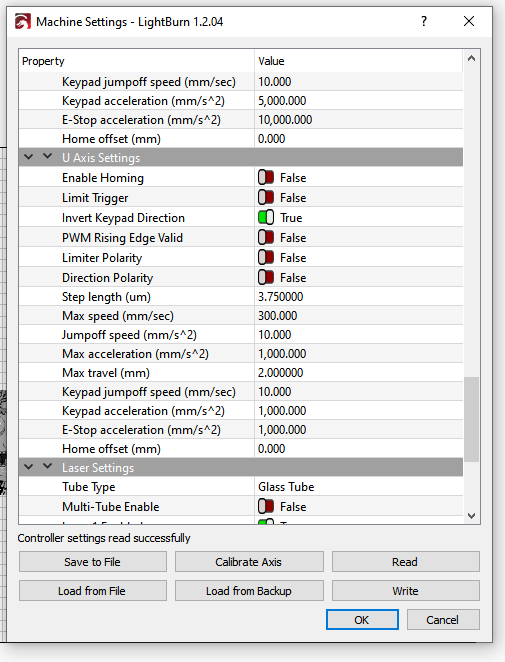This screenshot has height=662, width=505.
Task: Select U Axis Settings section header
Action: 241,157
